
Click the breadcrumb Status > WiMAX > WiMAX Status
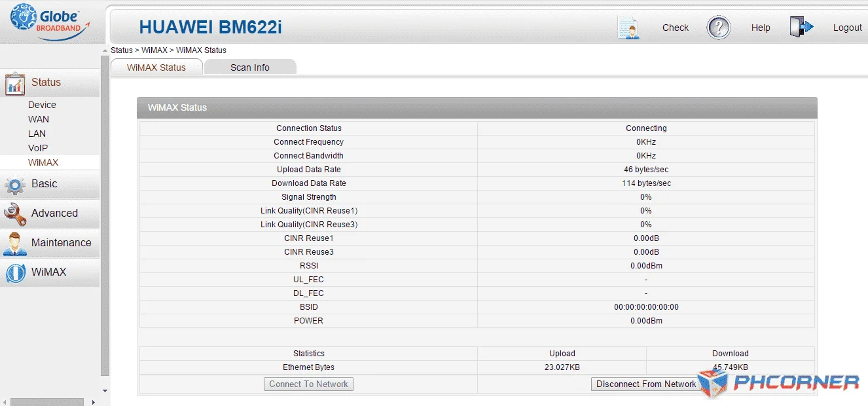169,50
